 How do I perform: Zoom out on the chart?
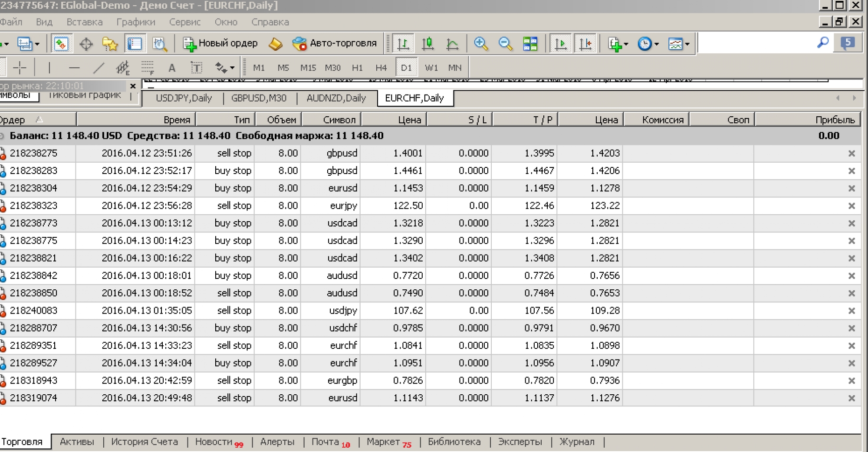pos(505,44)
